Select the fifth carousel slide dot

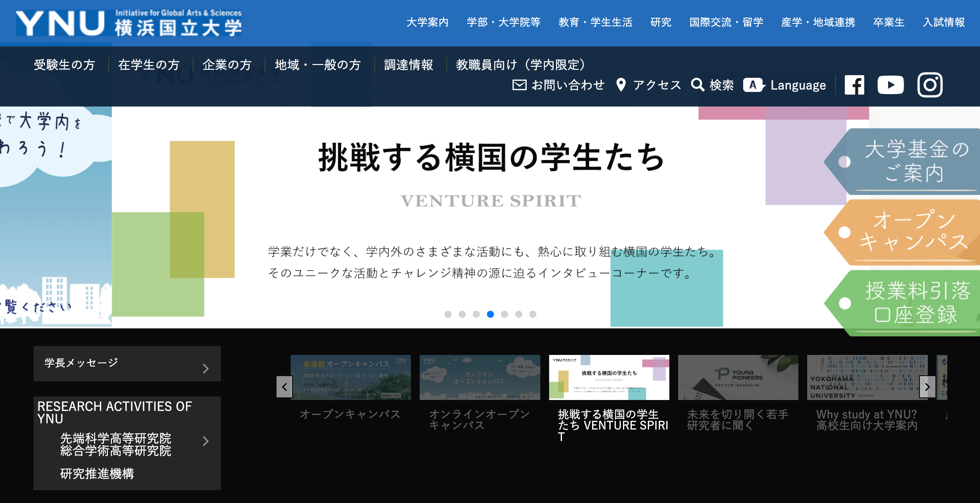(x=505, y=314)
